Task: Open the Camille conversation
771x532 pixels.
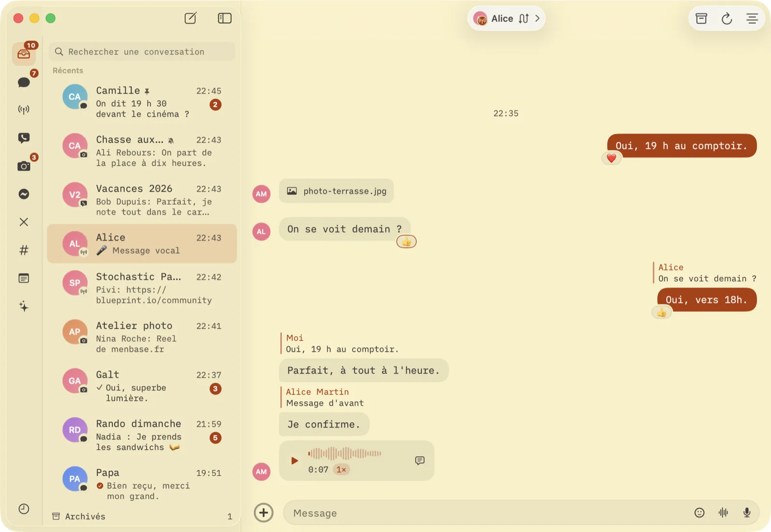Action: point(142,102)
